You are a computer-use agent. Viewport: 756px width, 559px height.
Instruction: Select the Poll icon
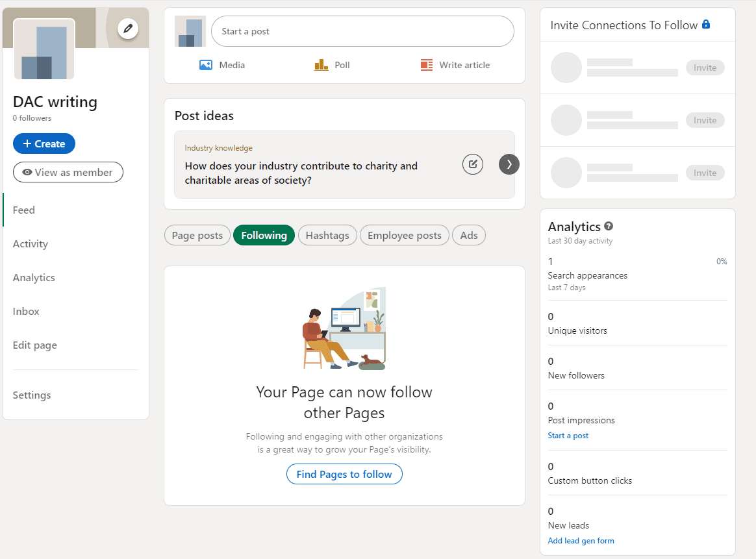click(320, 65)
